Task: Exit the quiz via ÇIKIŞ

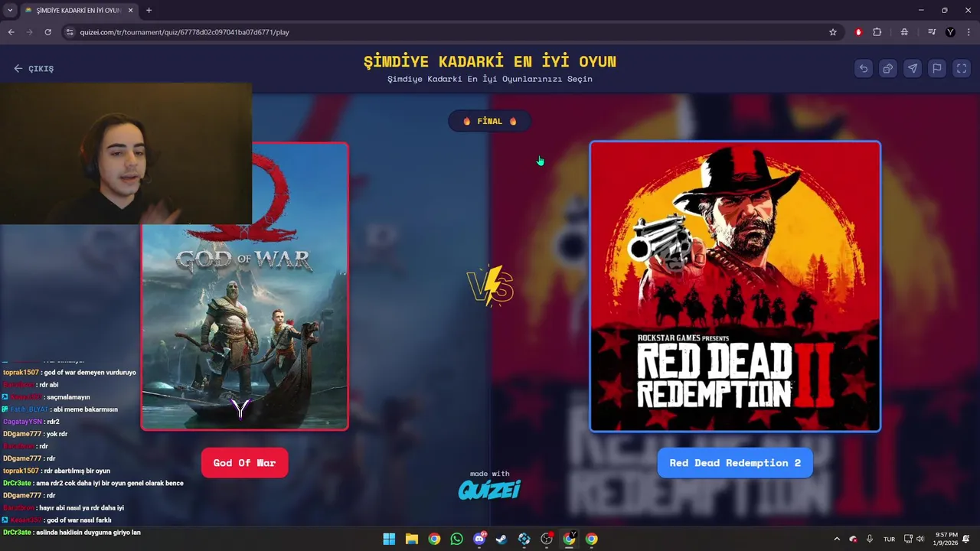Action: pos(34,68)
